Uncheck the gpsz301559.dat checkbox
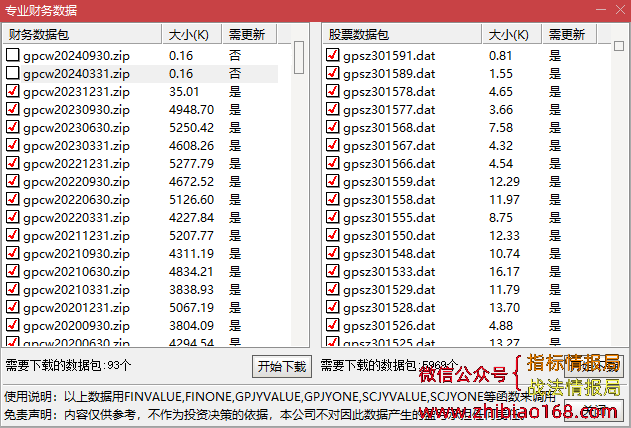This screenshot has width=631, height=428. tap(332, 181)
